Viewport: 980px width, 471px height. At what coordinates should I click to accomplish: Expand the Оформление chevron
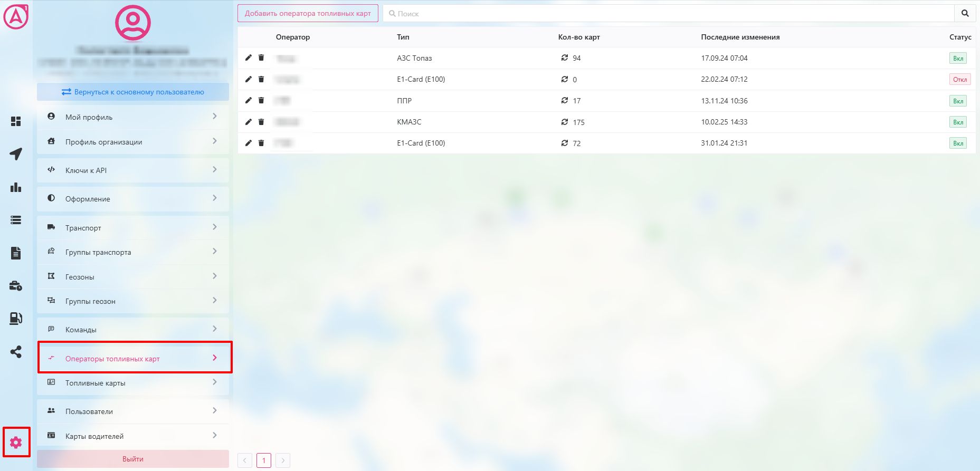point(215,198)
